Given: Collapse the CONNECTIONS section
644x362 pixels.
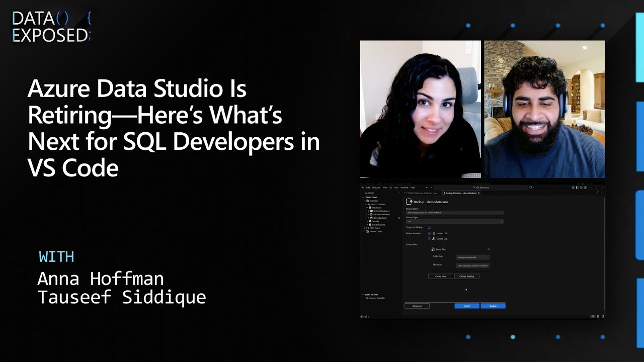Looking at the screenshot, I should point(363,198).
